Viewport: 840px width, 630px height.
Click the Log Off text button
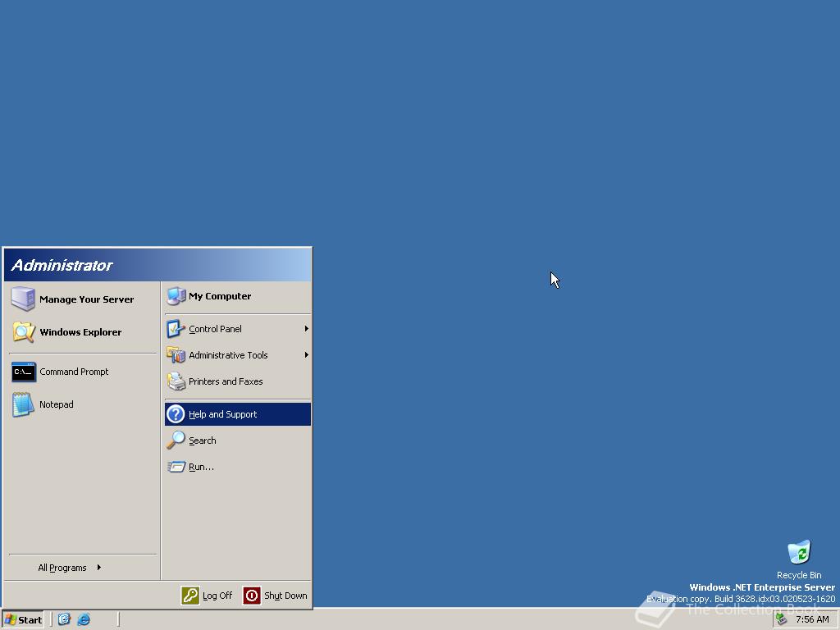217,596
